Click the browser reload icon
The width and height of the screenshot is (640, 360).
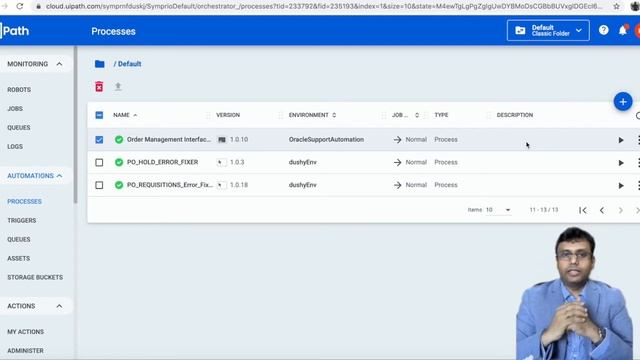click(x=20, y=6)
